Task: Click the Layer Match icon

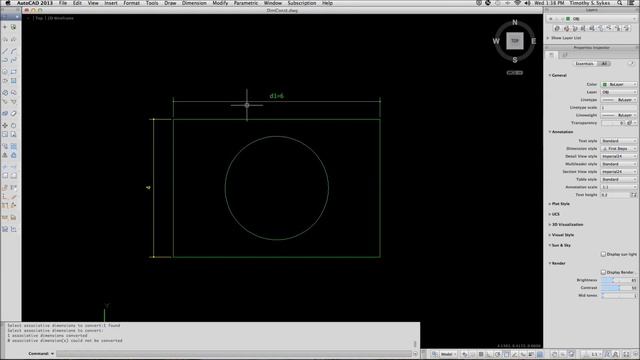Action: click(566, 28)
